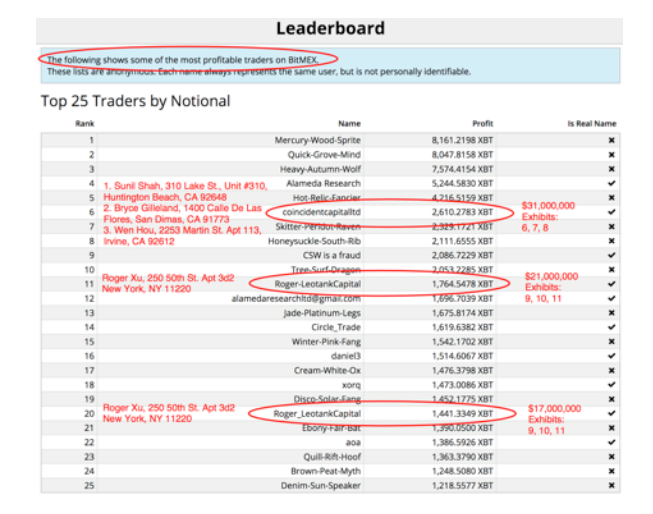This screenshot has width=653, height=514.
Task: Click the checkmark in the Circle_Trade row
Action: [x=612, y=327]
